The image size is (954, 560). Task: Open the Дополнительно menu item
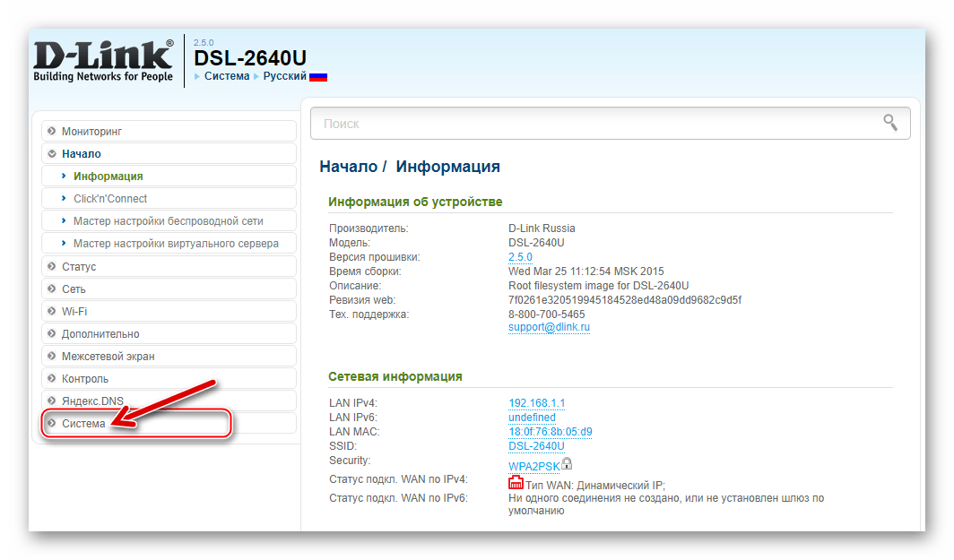coord(169,334)
